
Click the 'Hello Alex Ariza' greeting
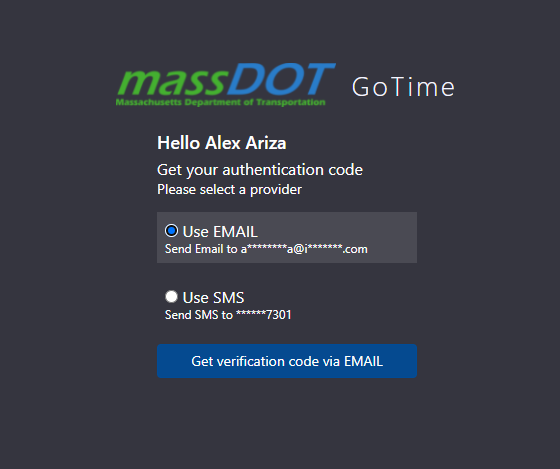(x=222, y=143)
